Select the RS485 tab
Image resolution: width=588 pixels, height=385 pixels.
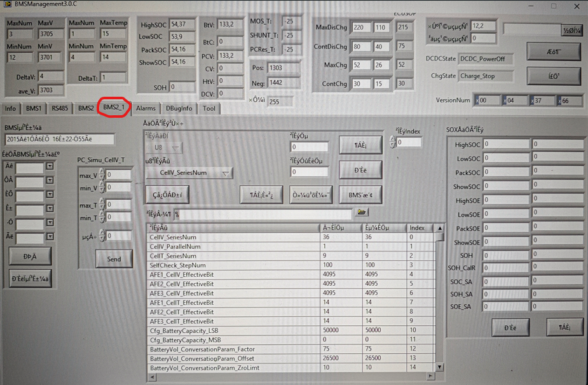point(60,109)
